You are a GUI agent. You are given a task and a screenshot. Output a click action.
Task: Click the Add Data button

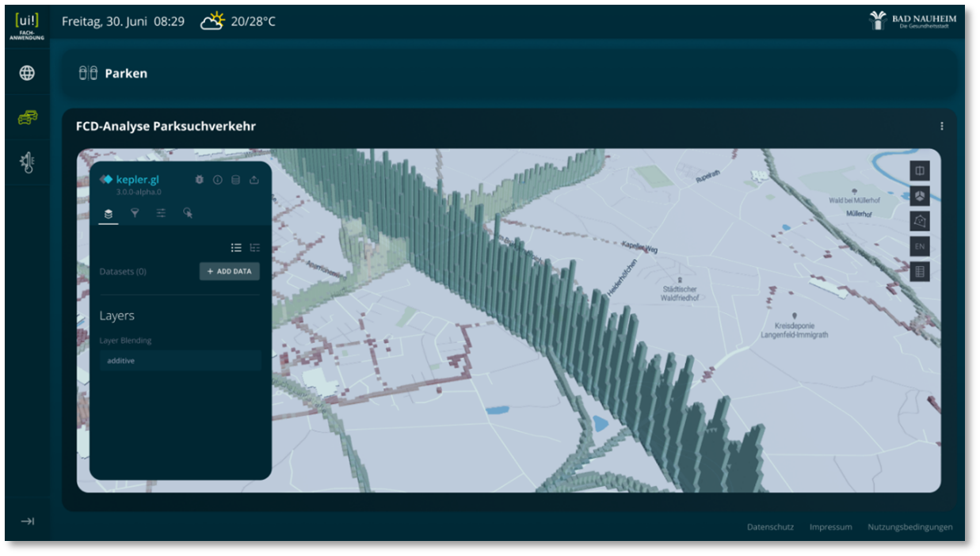(229, 271)
